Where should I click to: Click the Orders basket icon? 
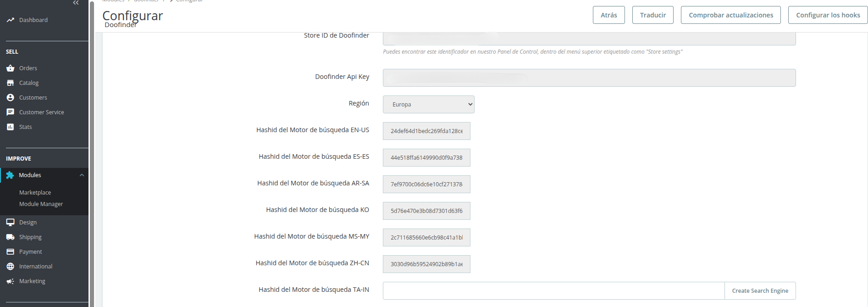pos(10,68)
